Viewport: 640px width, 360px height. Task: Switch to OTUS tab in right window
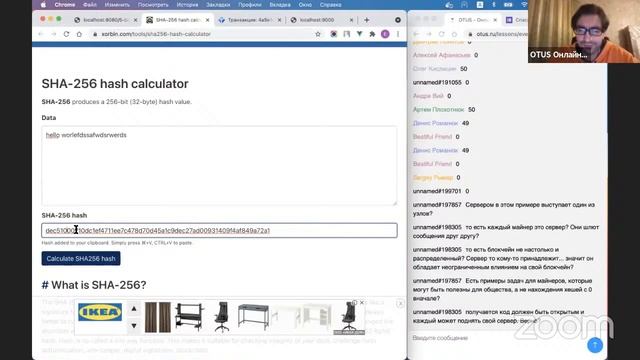471,20
